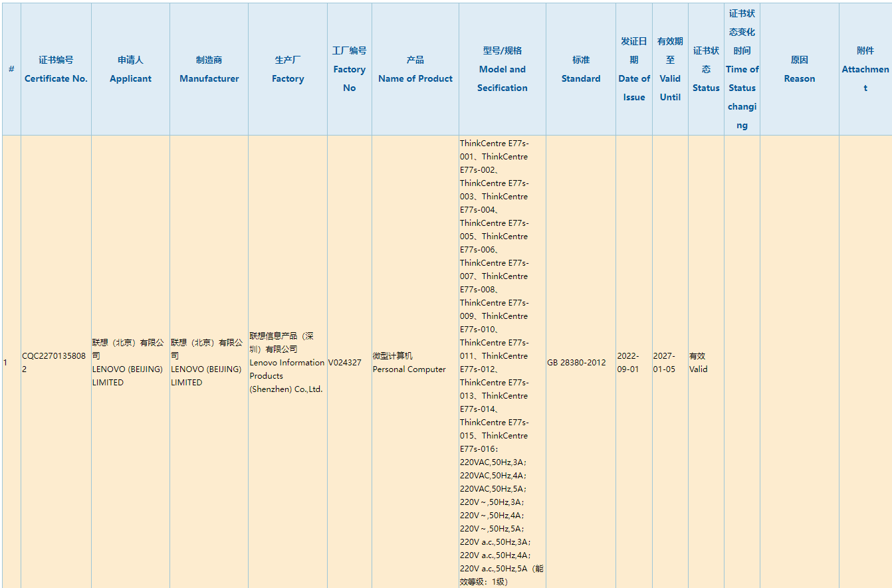Select the Model and Secification header
This screenshot has width=892, height=588.
pyautogui.click(x=502, y=70)
